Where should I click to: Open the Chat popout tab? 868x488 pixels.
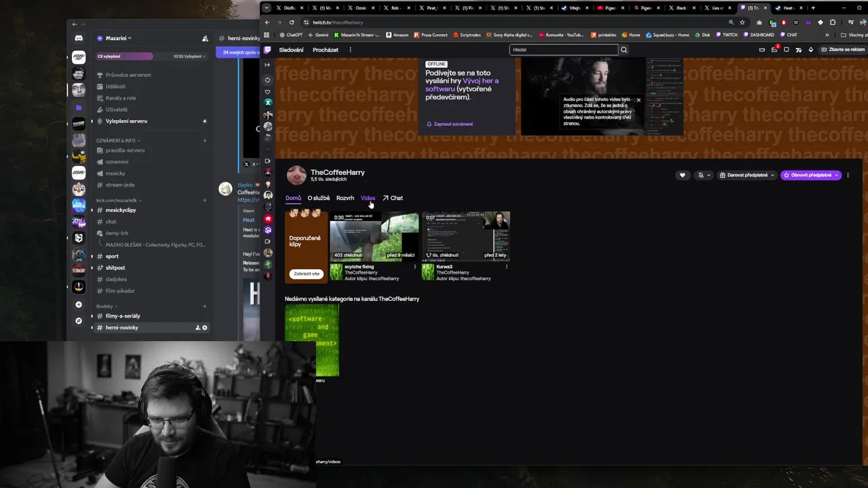393,198
